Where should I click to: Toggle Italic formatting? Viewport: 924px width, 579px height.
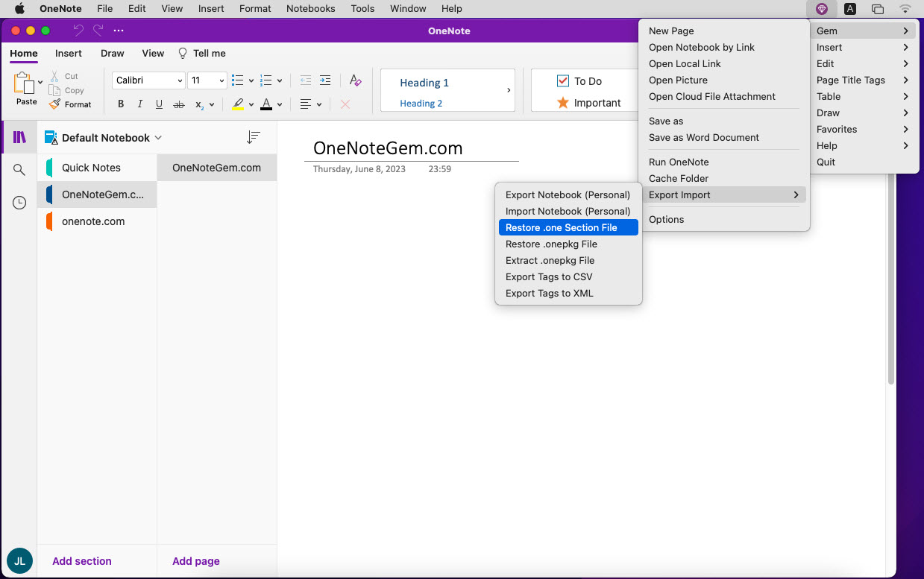[139, 104]
